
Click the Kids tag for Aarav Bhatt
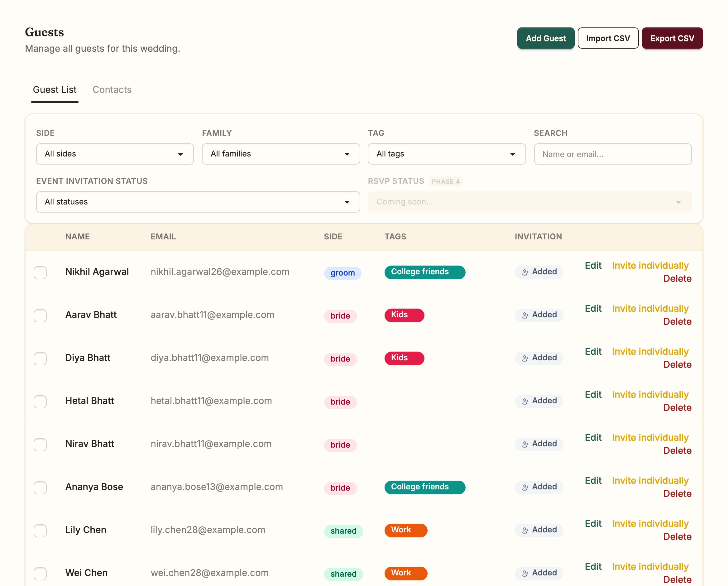(404, 315)
